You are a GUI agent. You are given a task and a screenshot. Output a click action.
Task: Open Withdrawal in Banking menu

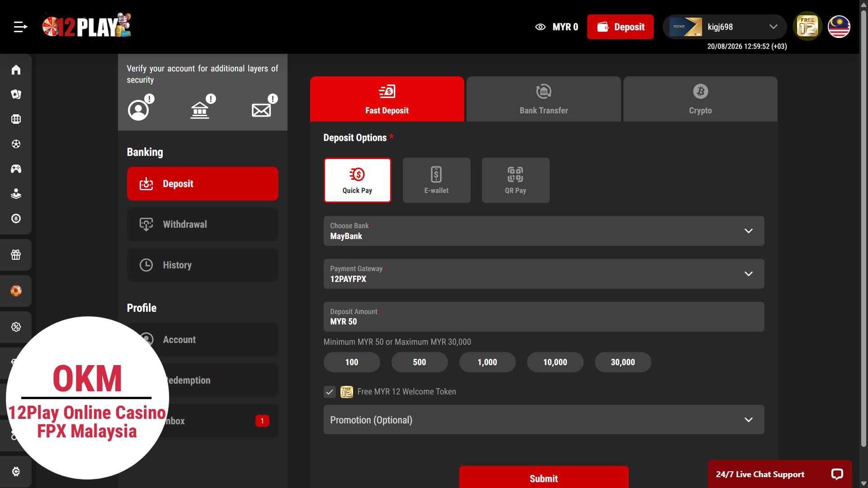203,224
